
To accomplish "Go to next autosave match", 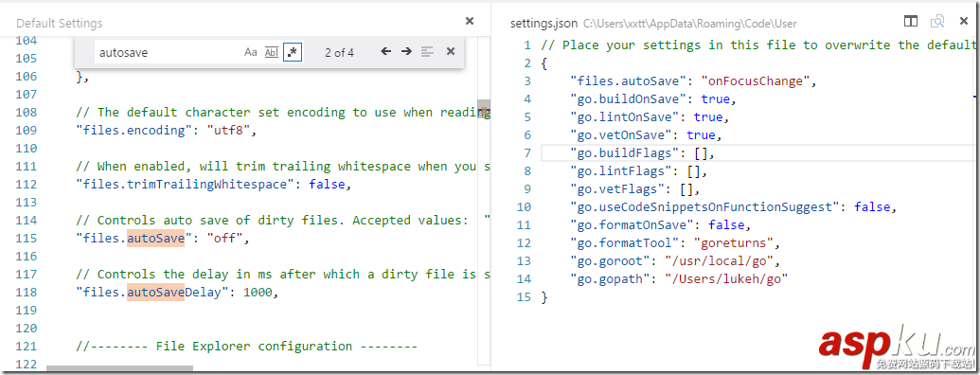I will tap(406, 52).
